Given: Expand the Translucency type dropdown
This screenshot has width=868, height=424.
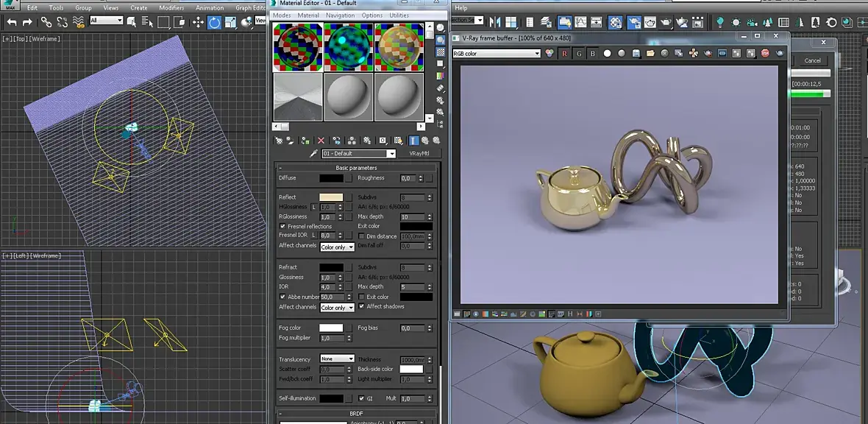Looking at the screenshot, I should coord(337,359).
